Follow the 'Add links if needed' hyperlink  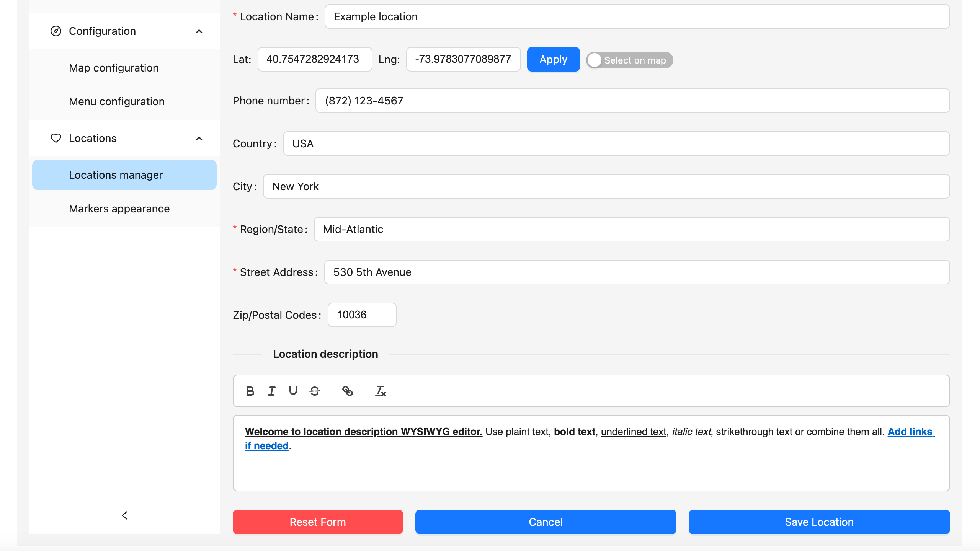[910, 432]
